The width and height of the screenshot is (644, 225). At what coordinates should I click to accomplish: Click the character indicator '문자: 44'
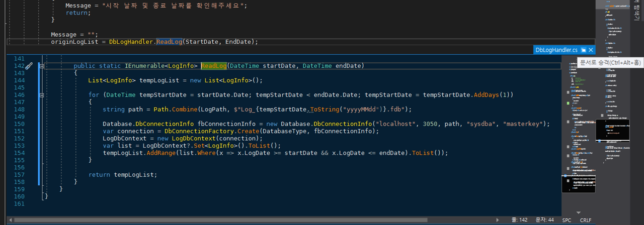click(544, 220)
